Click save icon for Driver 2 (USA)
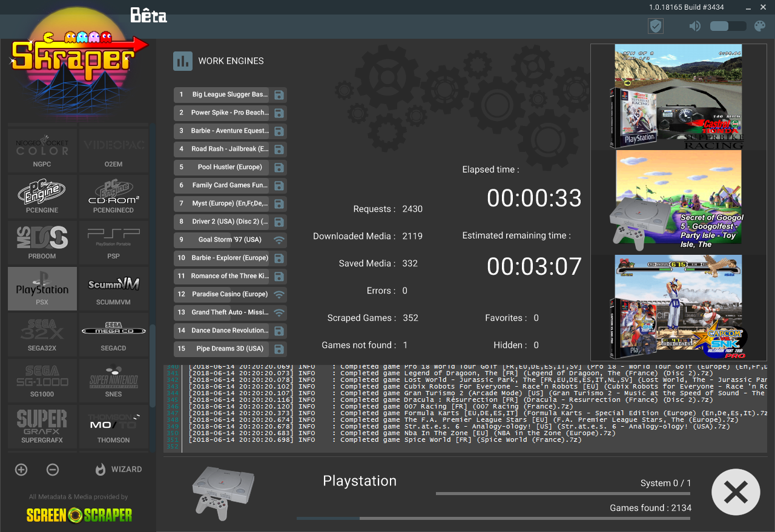 [279, 222]
